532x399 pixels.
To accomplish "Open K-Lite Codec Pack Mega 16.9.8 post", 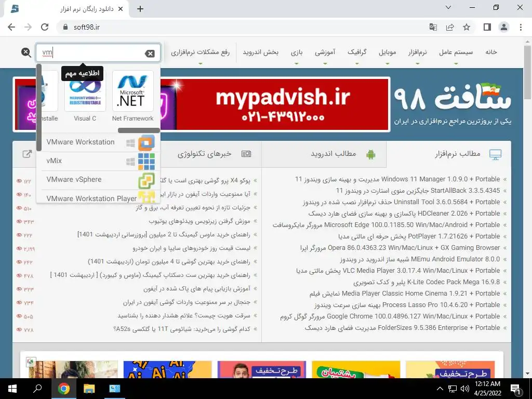I will pos(427,282).
